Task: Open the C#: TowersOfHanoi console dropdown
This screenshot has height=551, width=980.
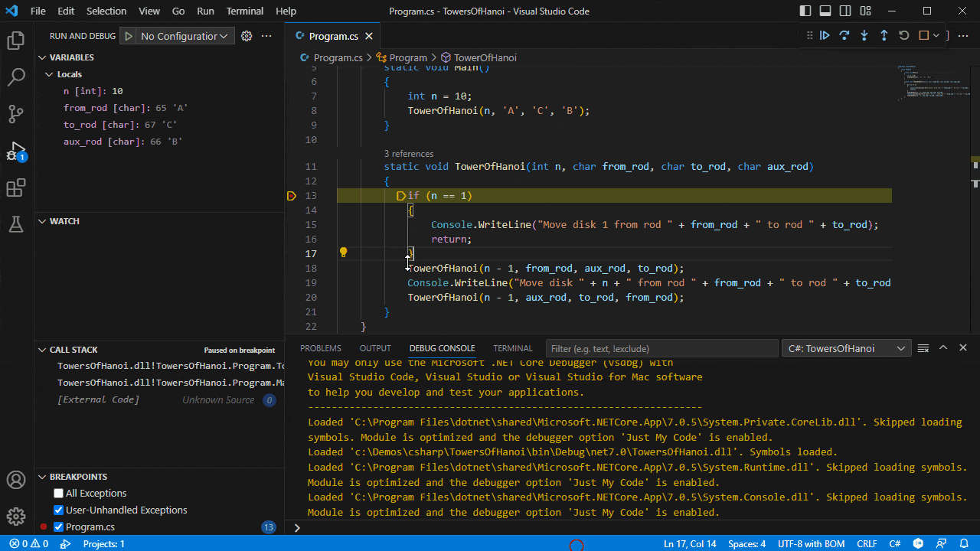Action: point(846,348)
